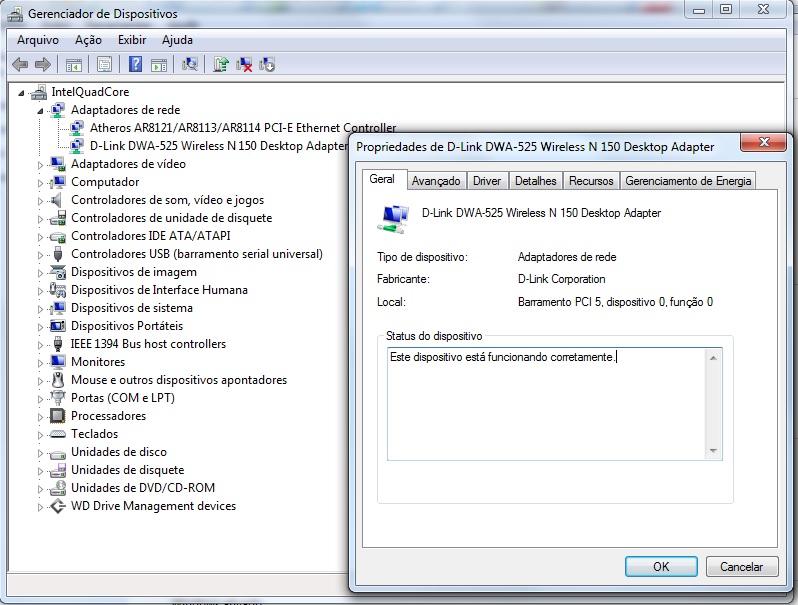
Task: Open the Exibir menu
Action: point(132,40)
